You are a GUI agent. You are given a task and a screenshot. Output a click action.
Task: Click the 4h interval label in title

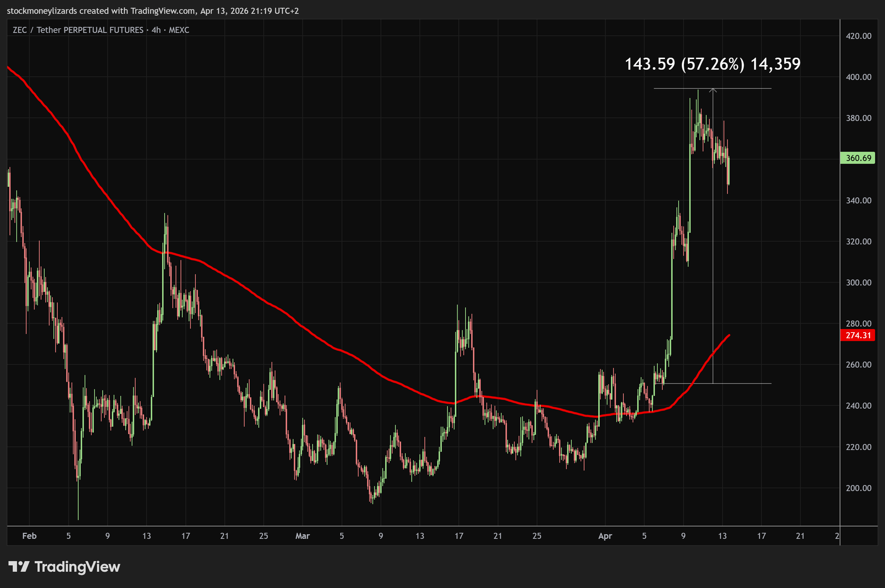[x=156, y=30]
